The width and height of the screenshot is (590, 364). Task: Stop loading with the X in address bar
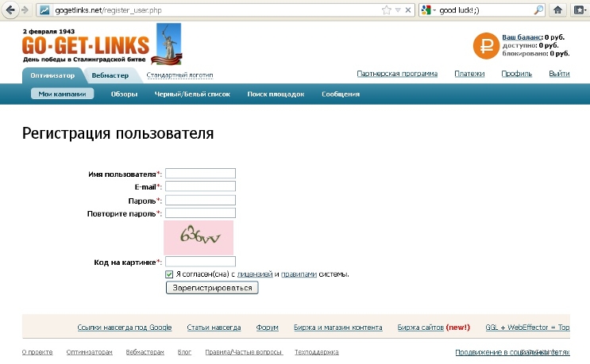(x=408, y=10)
